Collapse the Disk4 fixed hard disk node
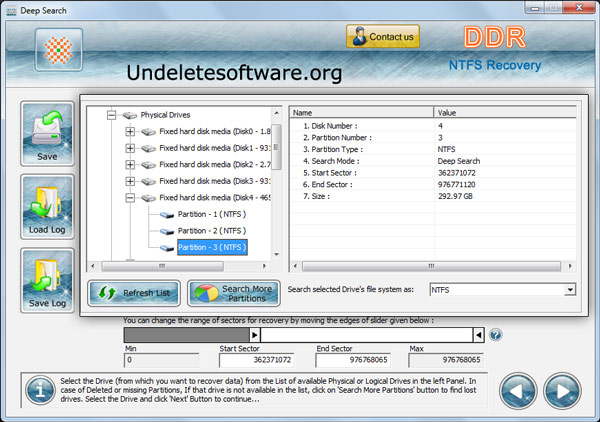Image resolution: width=600 pixels, height=422 pixels. click(x=130, y=198)
